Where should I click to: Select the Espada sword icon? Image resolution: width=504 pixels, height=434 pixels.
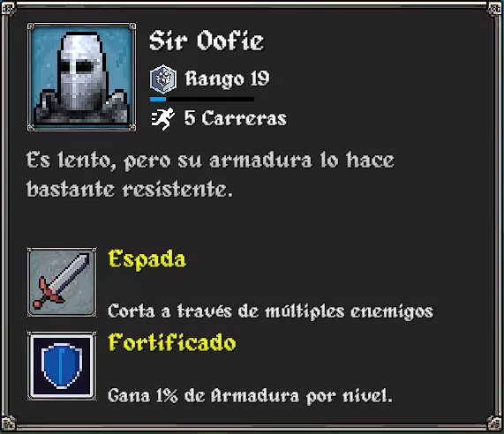(x=62, y=282)
